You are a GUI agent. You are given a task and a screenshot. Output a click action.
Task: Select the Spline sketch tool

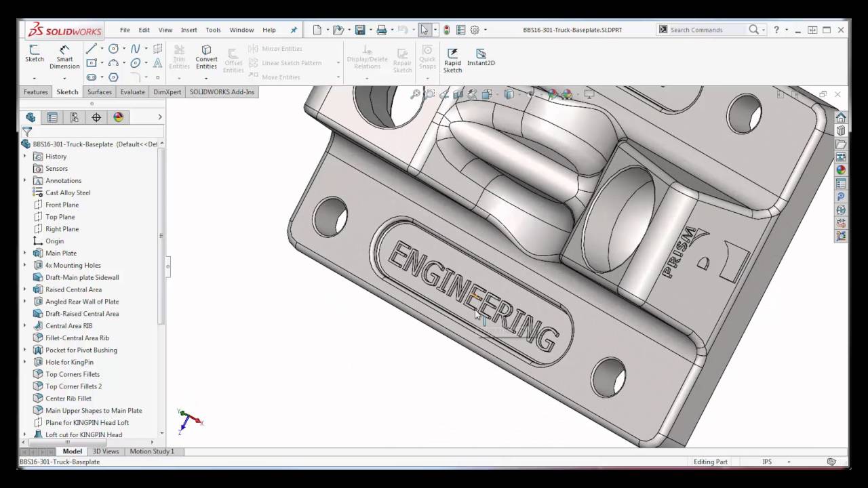click(136, 49)
